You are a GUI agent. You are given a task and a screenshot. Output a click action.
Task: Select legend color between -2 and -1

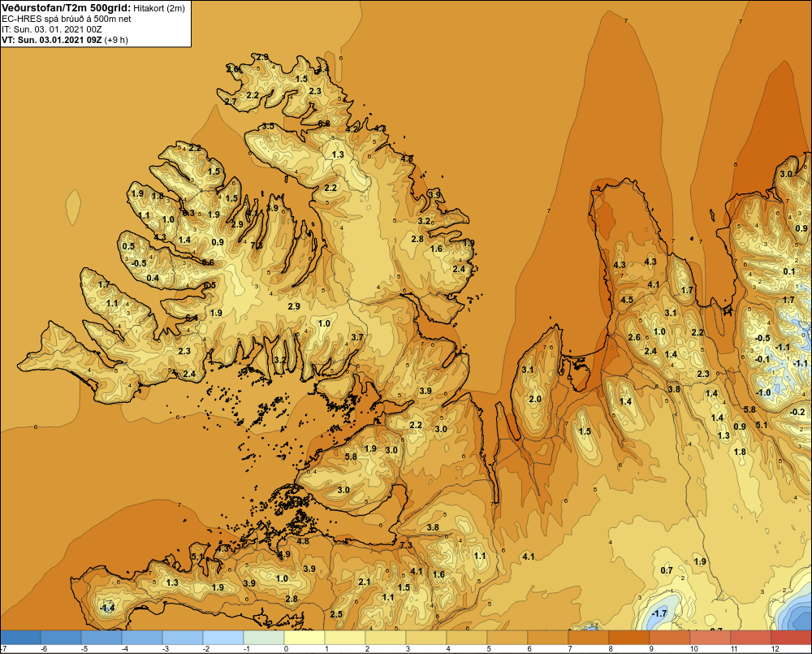pyautogui.click(x=223, y=638)
